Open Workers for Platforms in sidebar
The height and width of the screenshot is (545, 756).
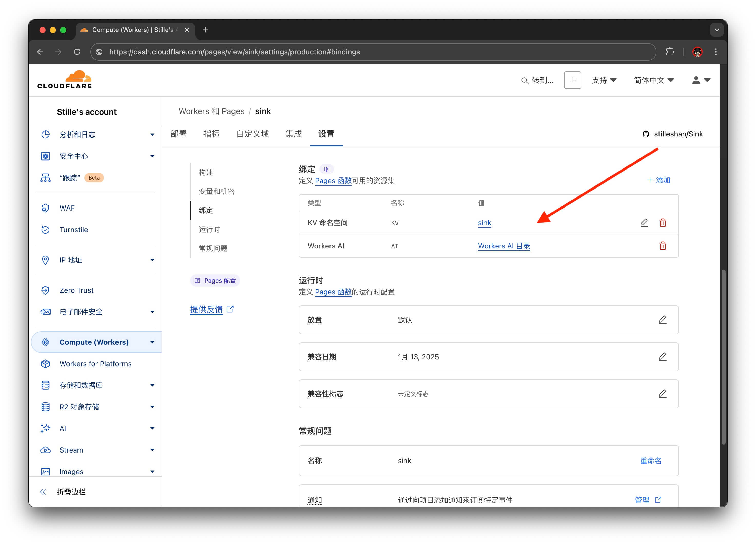coord(95,364)
